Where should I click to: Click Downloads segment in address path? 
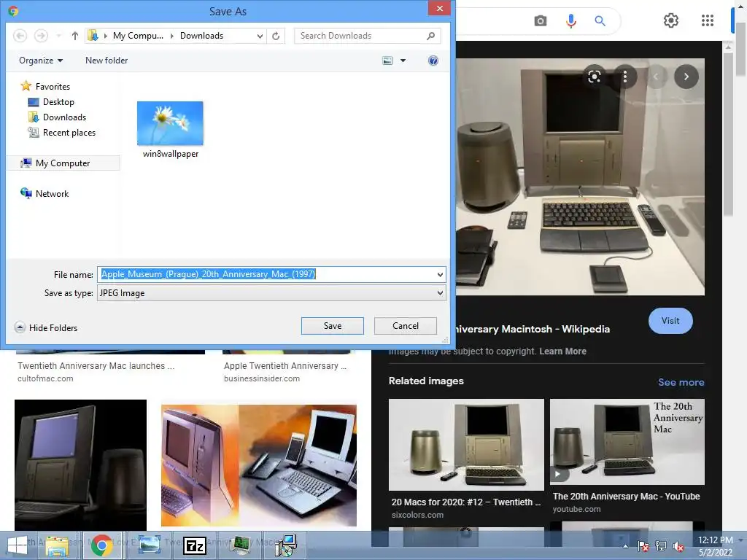pos(201,36)
